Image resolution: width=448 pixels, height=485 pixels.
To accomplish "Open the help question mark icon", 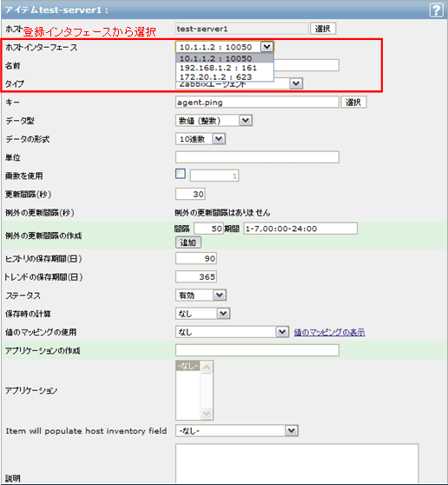I will (436, 10).
